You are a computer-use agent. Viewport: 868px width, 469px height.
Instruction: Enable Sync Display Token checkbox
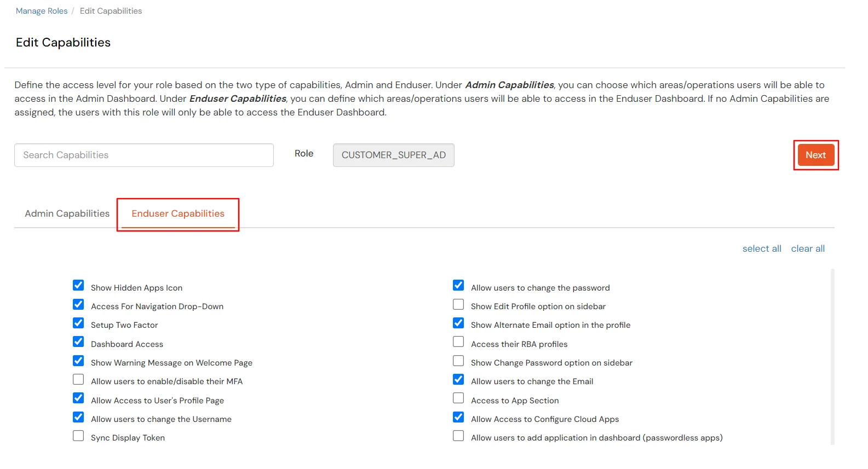(78, 436)
